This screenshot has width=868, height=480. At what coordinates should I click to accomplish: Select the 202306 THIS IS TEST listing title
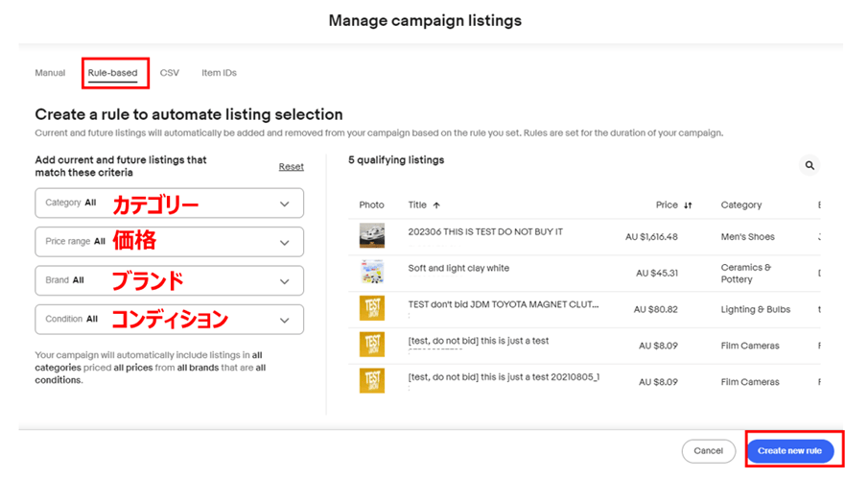click(x=485, y=232)
